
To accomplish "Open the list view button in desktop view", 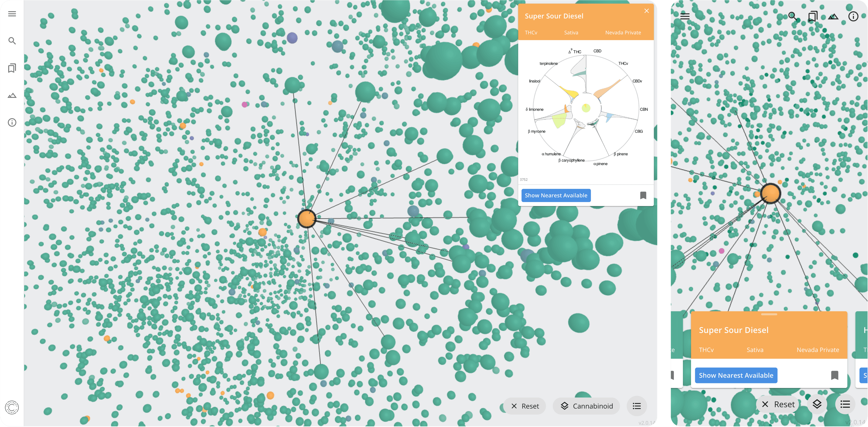I will [637, 406].
